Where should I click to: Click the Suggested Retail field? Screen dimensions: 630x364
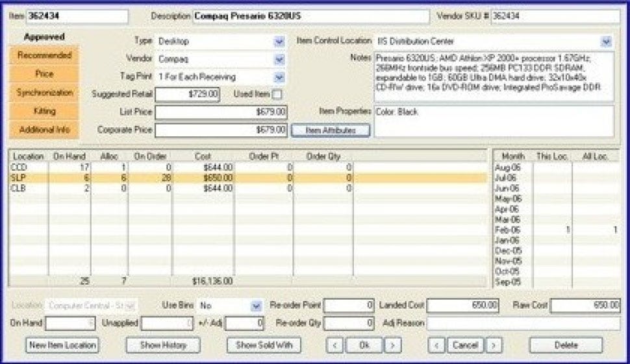tap(187, 94)
